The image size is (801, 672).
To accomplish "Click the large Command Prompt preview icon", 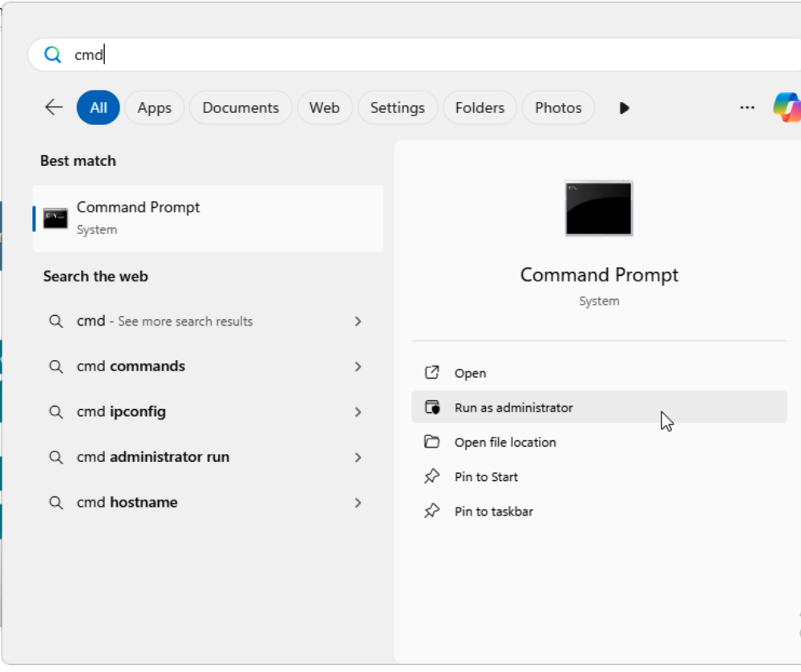I will 598,208.
